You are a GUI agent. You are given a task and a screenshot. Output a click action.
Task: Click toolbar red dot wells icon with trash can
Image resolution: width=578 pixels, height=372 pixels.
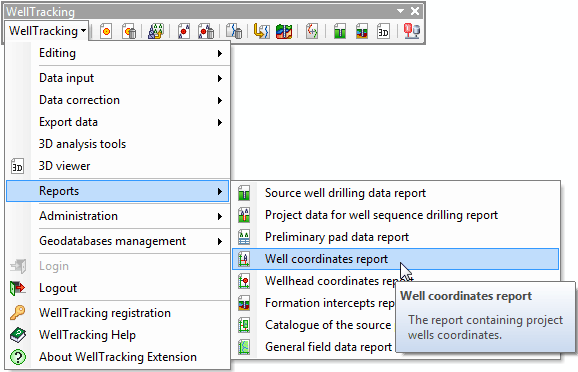206,31
